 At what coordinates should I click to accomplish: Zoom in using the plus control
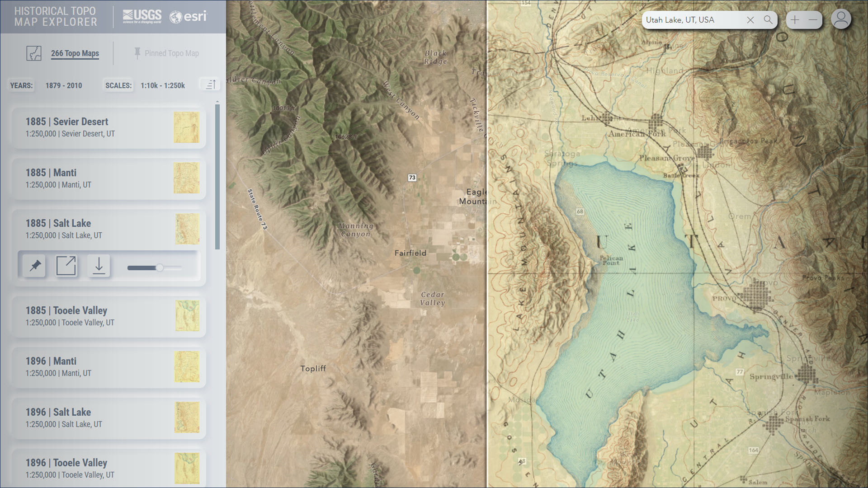click(x=795, y=19)
